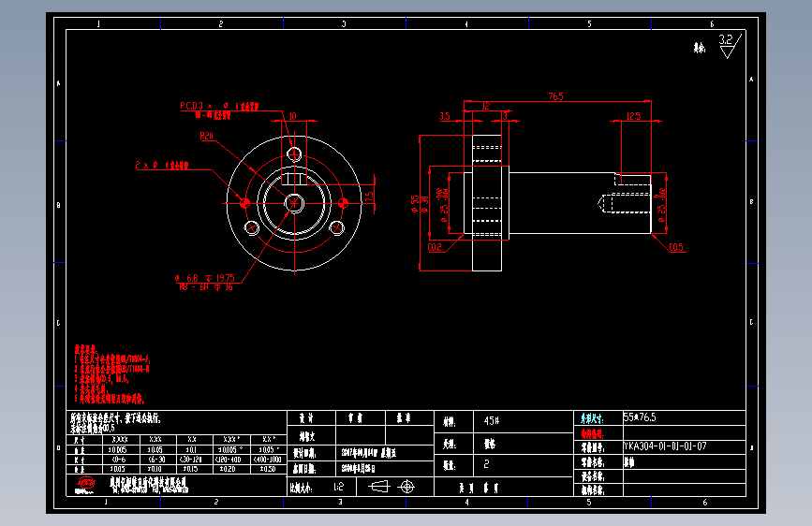The width and height of the screenshot is (812, 526).
Task: Select the 76.5 overall length dimension
Action: coord(555,96)
